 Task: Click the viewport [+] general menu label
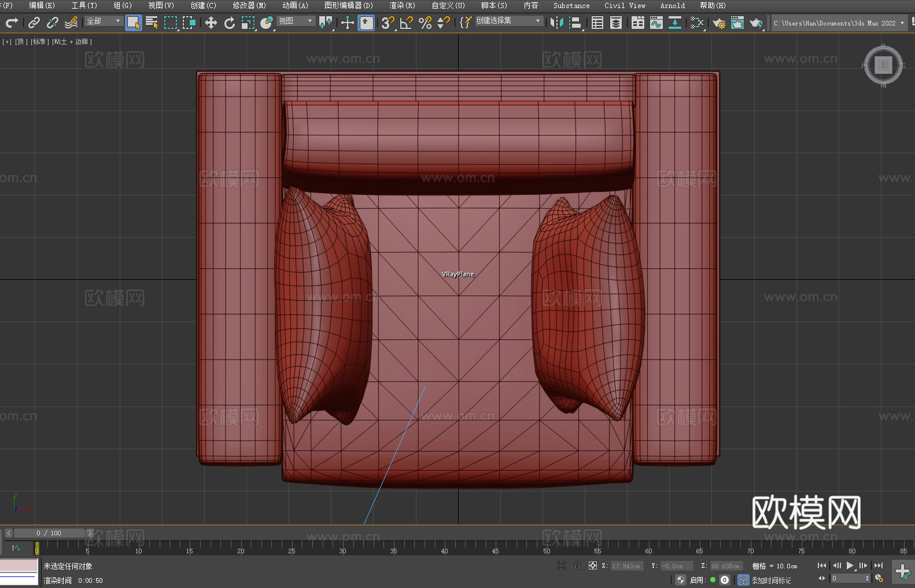coord(7,42)
